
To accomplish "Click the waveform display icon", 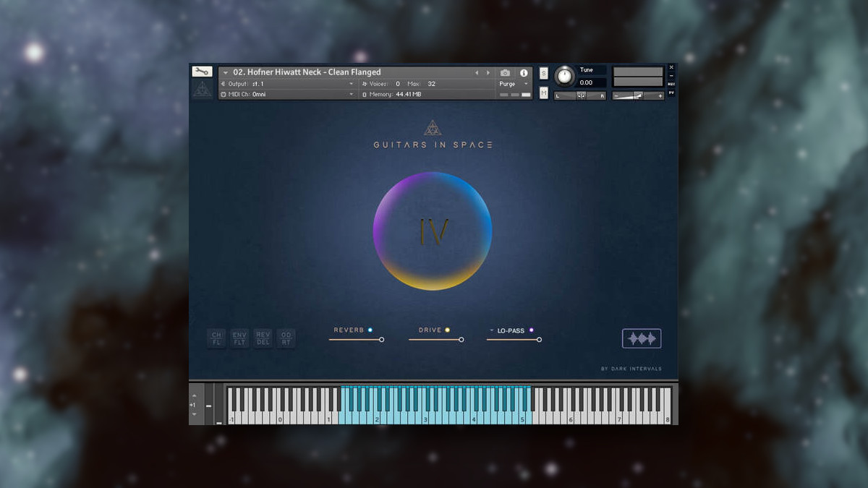I will click(642, 338).
